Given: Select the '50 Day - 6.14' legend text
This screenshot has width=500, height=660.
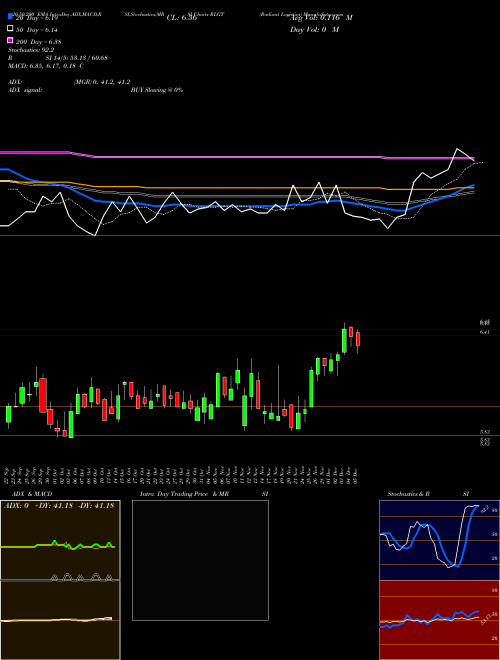Looking at the screenshot, I should pos(37,30).
